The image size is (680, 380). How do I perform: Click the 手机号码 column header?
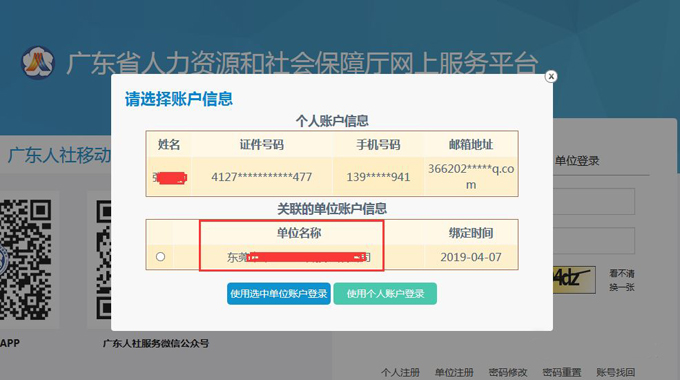[x=378, y=144]
